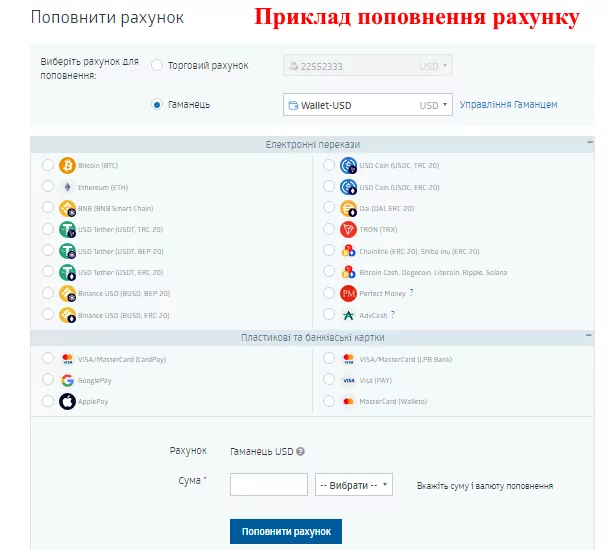Image resolution: width=614 pixels, height=550 pixels.
Task: Click the AdvCash green star icon
Action: click(x=348, y=315)
